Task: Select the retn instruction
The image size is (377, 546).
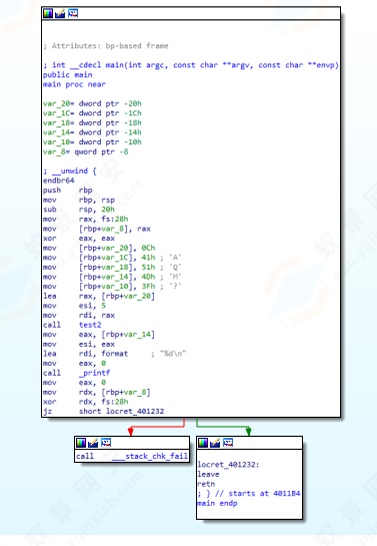Action: pyautogui.click(x=206, y=484)
